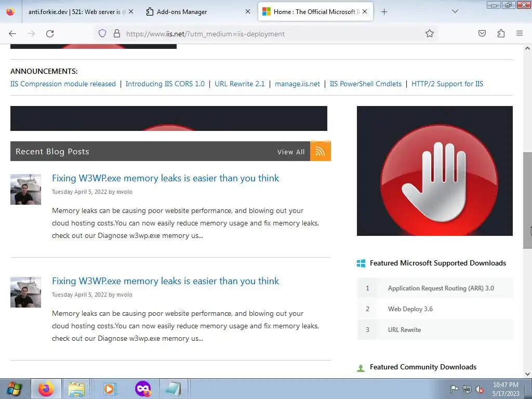Select the Home: The Official Microsoft tab
The width and height of the screenshot is (532, 399).
(x=315, y=12)
